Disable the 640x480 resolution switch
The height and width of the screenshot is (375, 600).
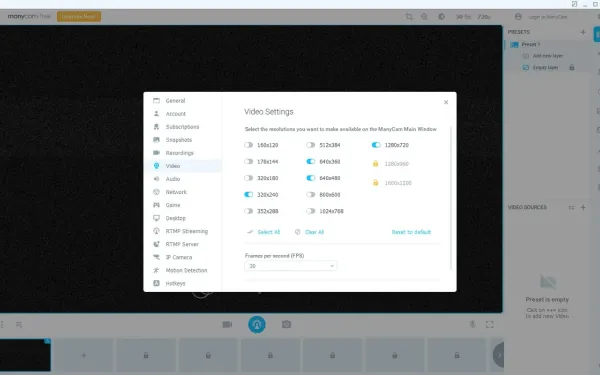[311, 178]
